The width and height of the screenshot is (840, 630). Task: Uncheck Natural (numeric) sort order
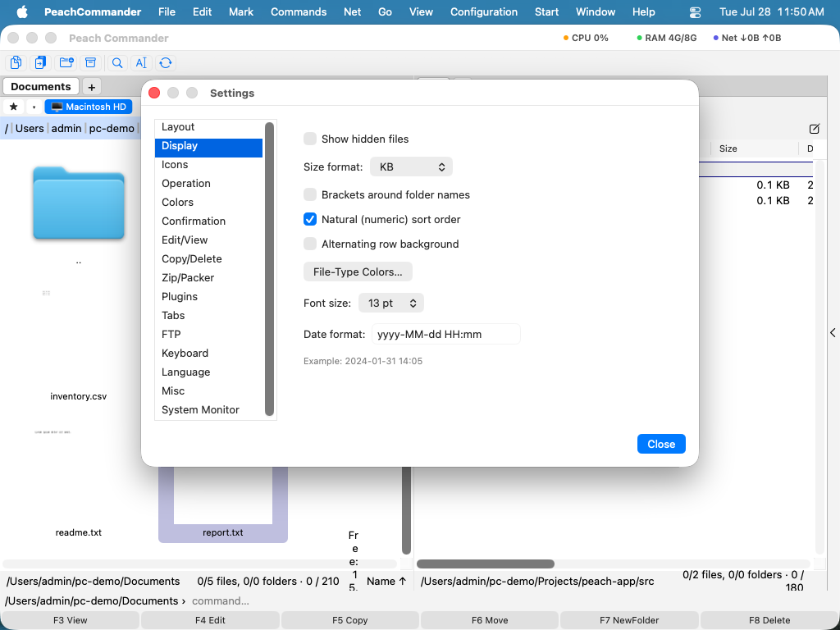coord(309,219)
